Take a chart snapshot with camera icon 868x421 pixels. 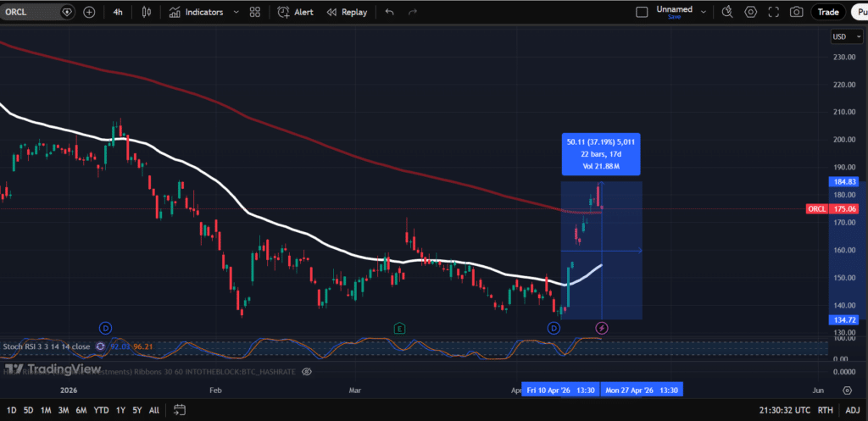[x=796, y=12]
